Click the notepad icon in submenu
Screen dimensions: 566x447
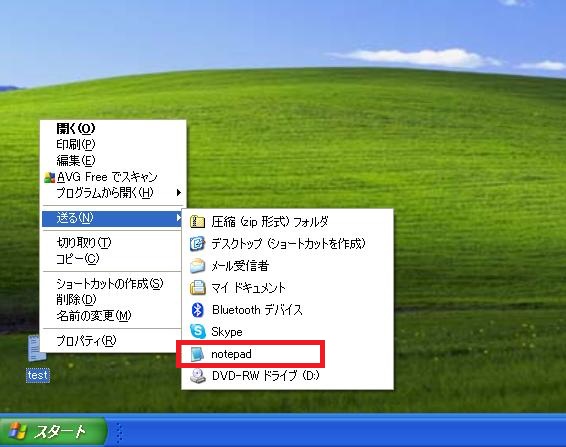click(x=197, y=354)
